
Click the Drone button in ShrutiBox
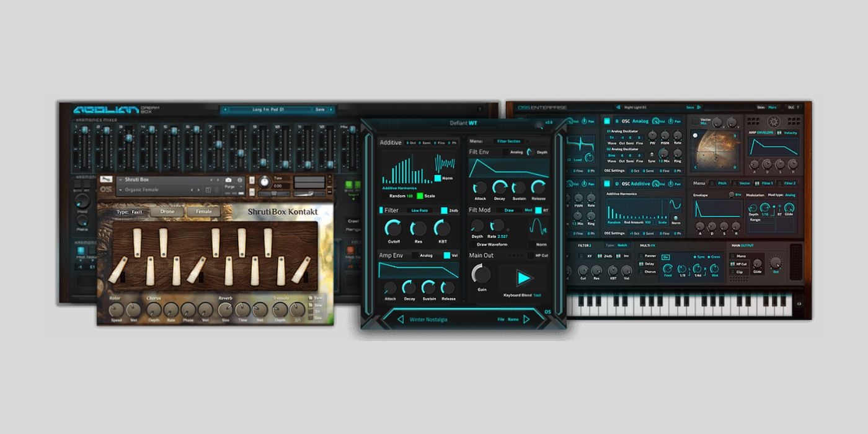pyautogui.click(x=167, y=211)
